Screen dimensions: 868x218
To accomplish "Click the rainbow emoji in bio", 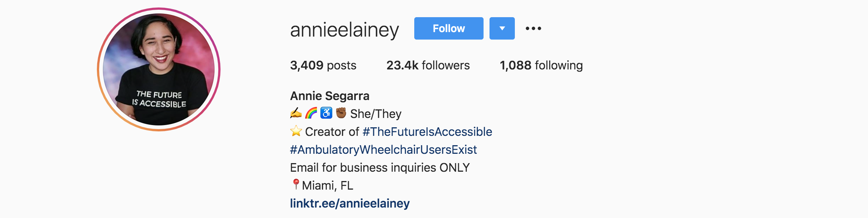I will pyautogui.click(x=311, y=113).
